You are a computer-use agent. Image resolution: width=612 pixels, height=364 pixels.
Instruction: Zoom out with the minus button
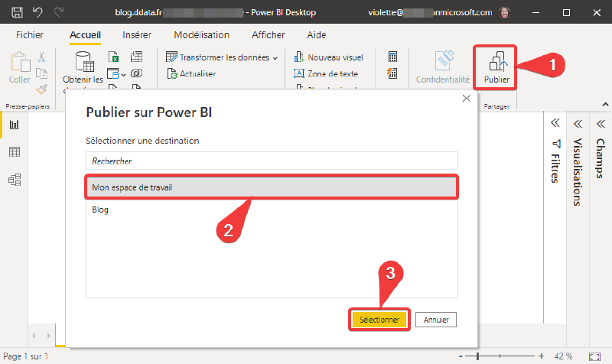[461, 356]
